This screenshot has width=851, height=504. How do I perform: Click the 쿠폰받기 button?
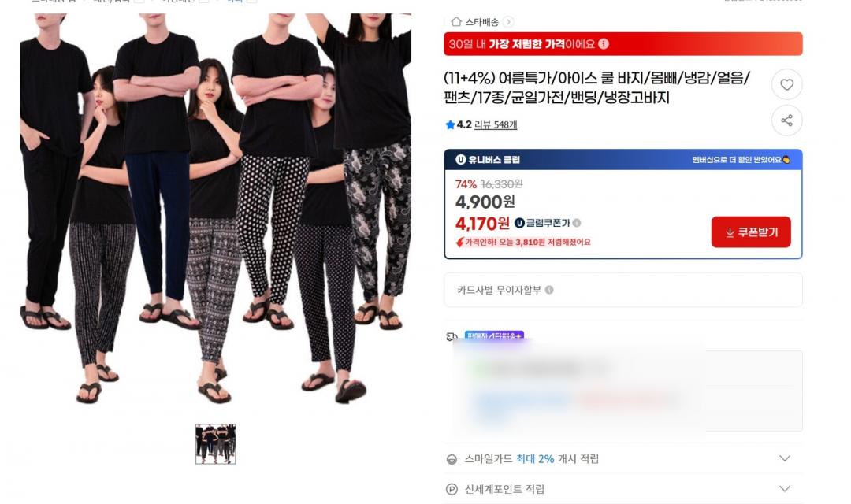pos(751,232)
